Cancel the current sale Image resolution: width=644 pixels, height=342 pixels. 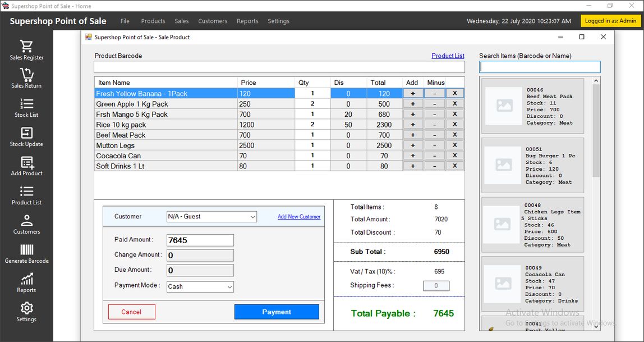coord(131,312)
